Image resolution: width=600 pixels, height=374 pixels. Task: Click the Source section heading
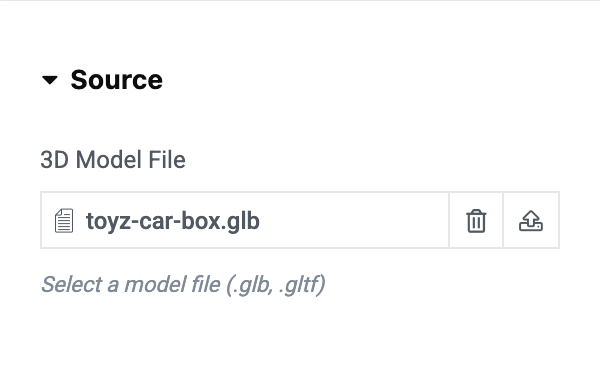[117, 80]
